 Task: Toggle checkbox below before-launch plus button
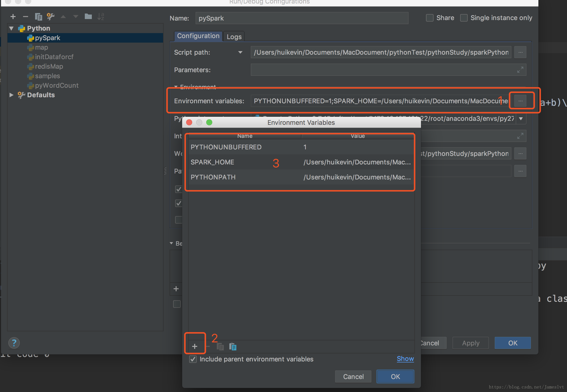[177, 304]
